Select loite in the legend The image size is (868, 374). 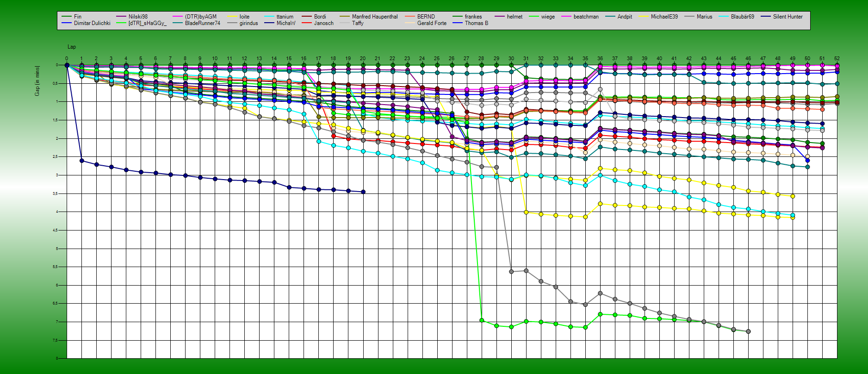[x=244, y=17]
